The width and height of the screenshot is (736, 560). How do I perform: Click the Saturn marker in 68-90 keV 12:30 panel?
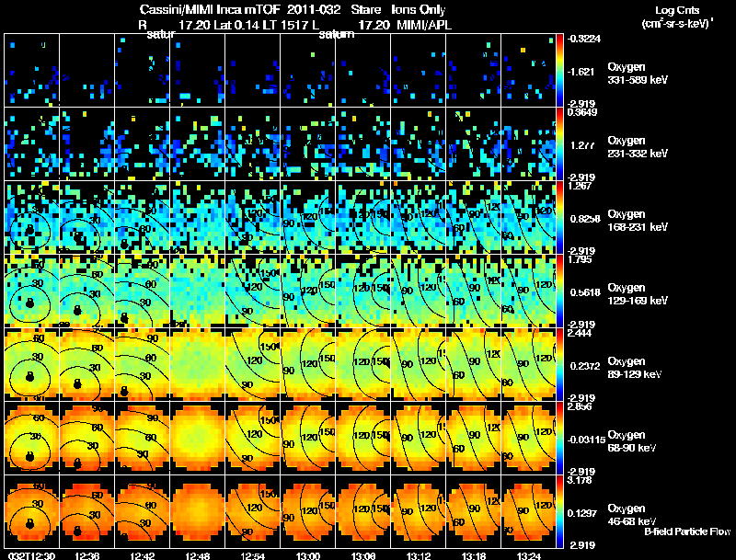pos(30,456)
